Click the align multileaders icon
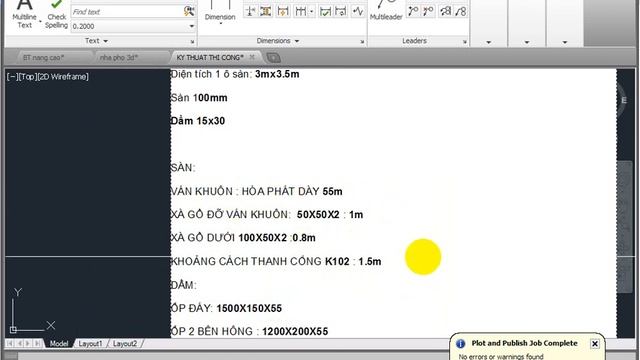Screen dimensions: 640x360 click(x=445, y=11)
